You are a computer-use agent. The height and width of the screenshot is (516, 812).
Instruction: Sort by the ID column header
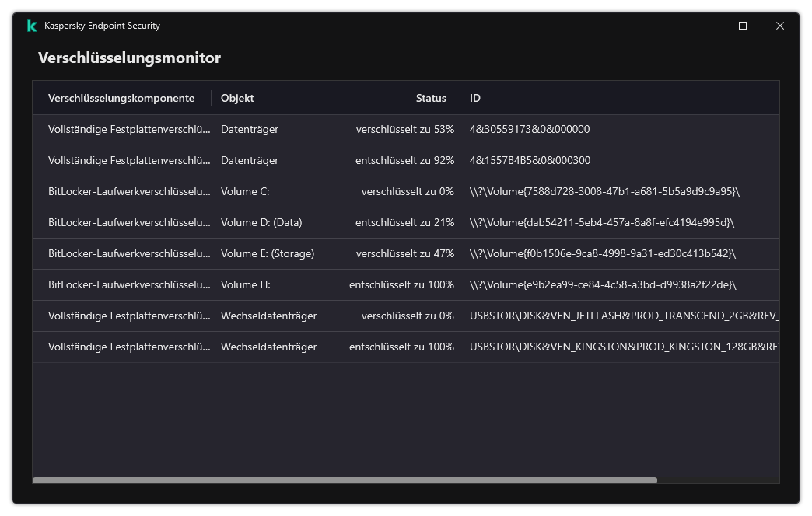tap(475, 98)
